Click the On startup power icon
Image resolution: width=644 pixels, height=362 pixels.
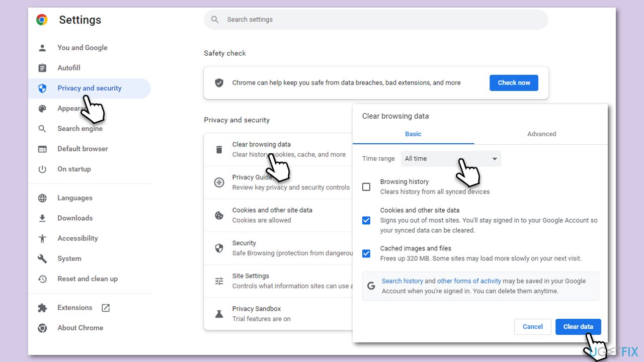coord(42,169)
